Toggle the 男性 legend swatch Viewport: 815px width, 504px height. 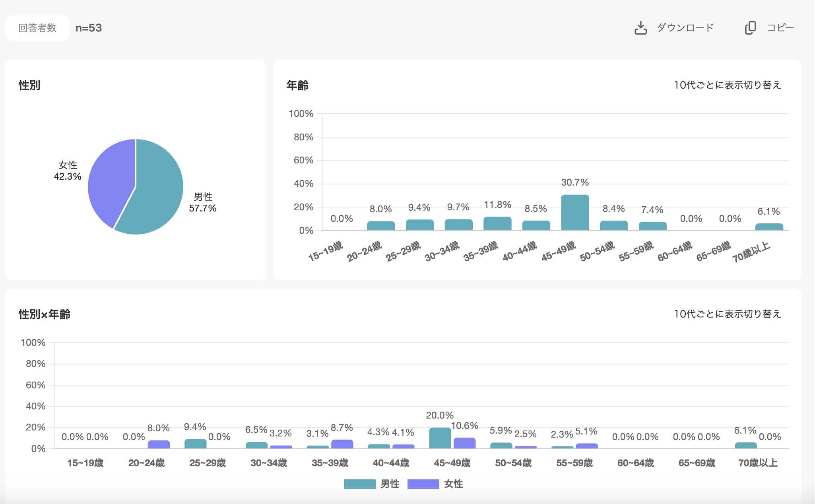coord(359,484)
